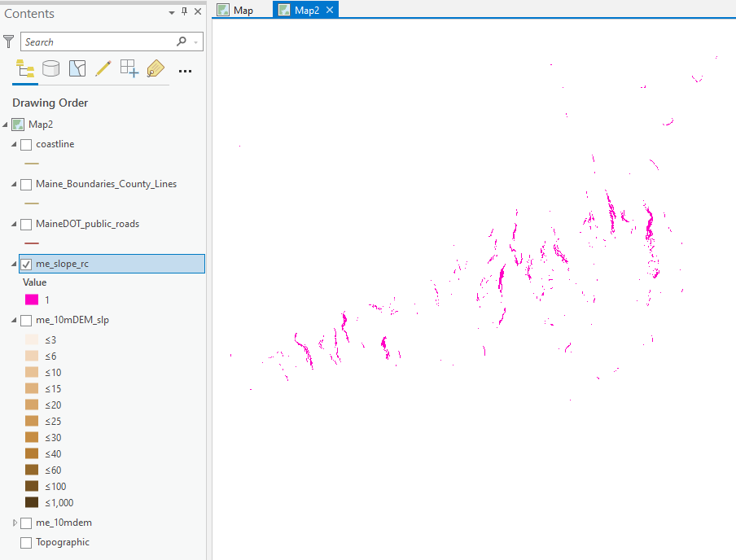
Task: Click the magenta swatch for value 1
Action: (32, 300)
